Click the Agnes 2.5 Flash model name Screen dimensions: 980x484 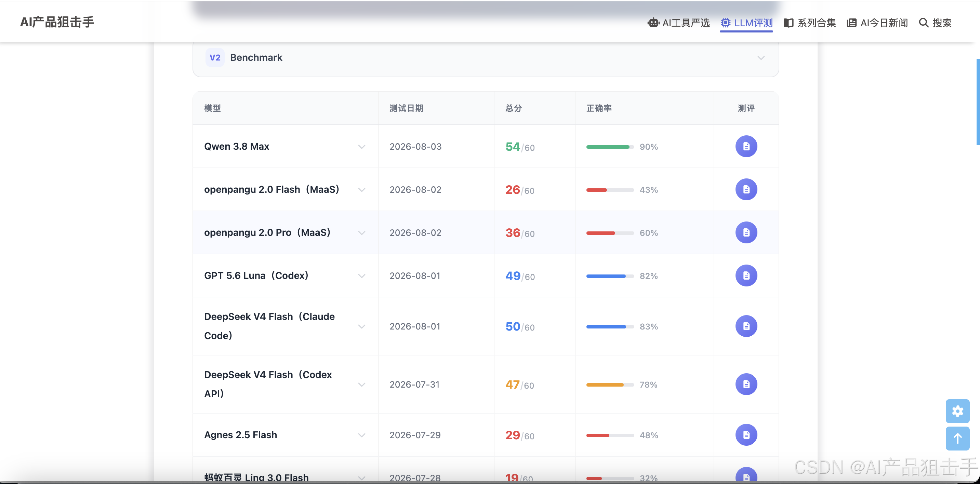click(x=240, y=435)
